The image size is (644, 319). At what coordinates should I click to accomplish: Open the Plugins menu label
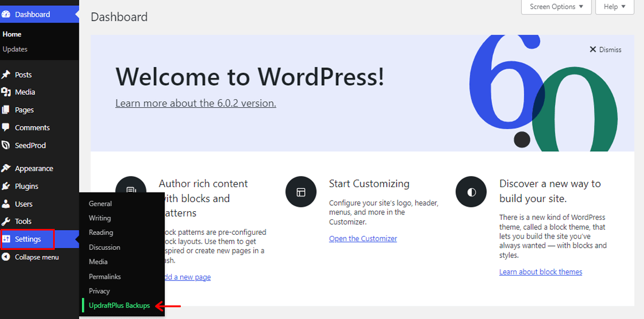click(x=27, y=186)
